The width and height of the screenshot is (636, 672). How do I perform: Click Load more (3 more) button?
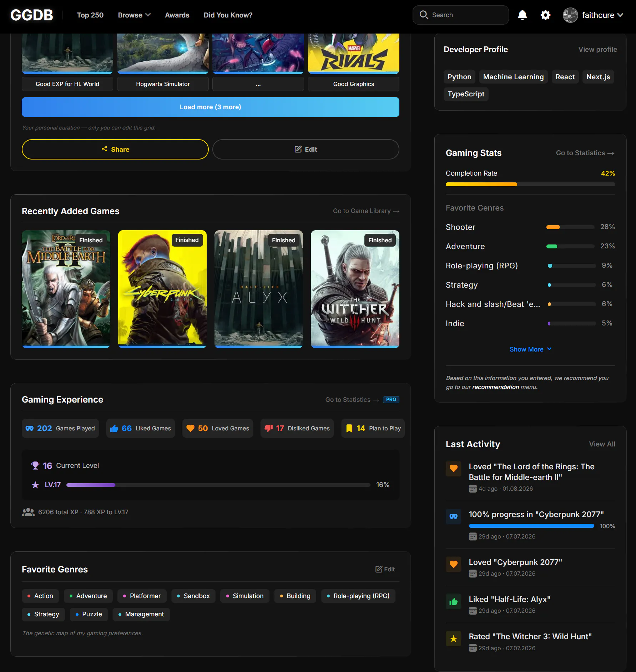211,107
